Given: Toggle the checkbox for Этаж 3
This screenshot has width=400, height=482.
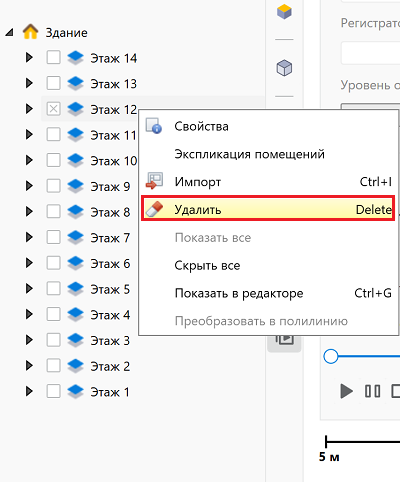Looking at the screenshot, I should pyautogui.click(x=53, y=340).
